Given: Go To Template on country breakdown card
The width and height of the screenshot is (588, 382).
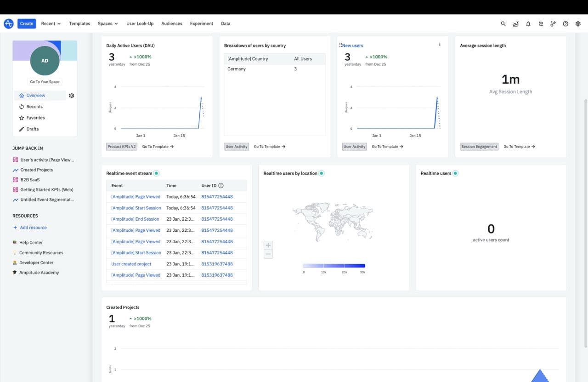Looking at the screenshot, I should [270, 147].
